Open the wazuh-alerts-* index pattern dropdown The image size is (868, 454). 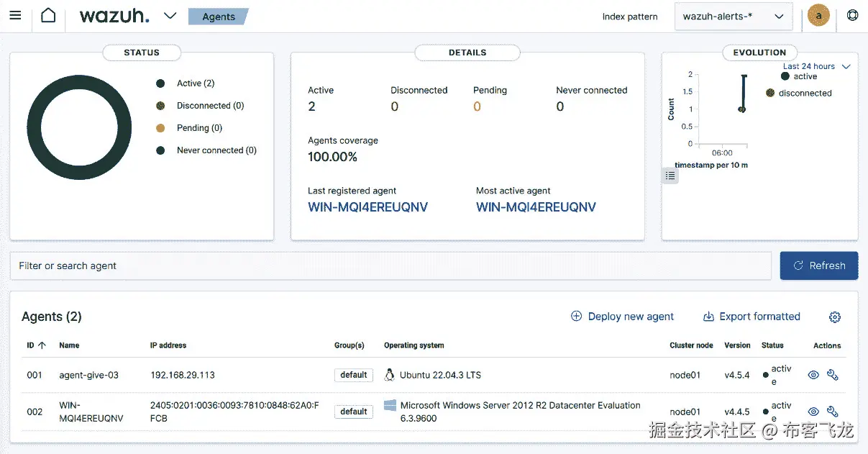tap(734, 16)
